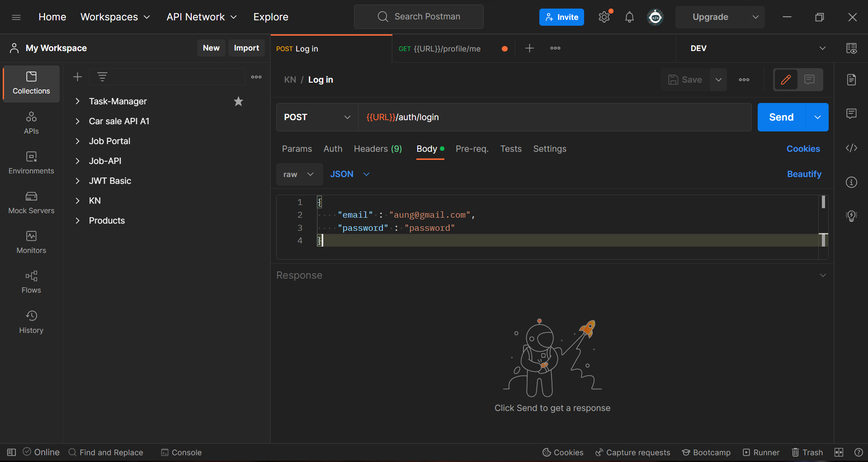Click the code snippet icon
Viewport: 868px width, 462px height.
pyautogui.click(x=851, y=148)
